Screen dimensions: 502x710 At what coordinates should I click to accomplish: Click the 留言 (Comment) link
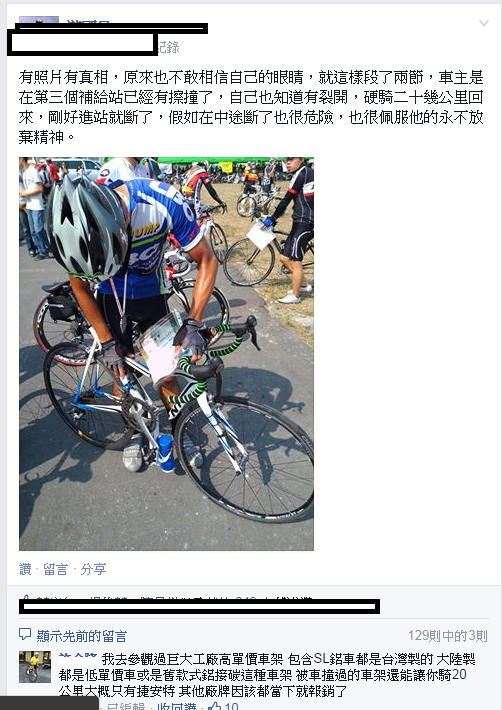tap(55, 569)
